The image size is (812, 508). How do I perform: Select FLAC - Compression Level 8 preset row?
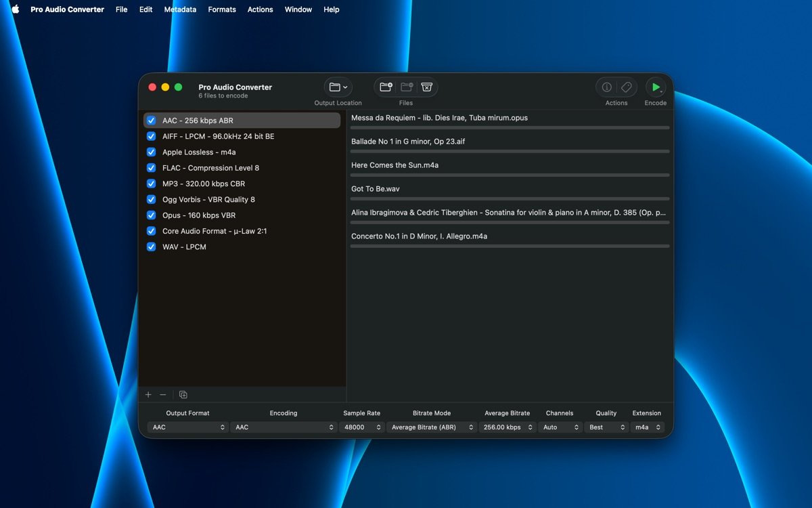[x=242, y=168]
